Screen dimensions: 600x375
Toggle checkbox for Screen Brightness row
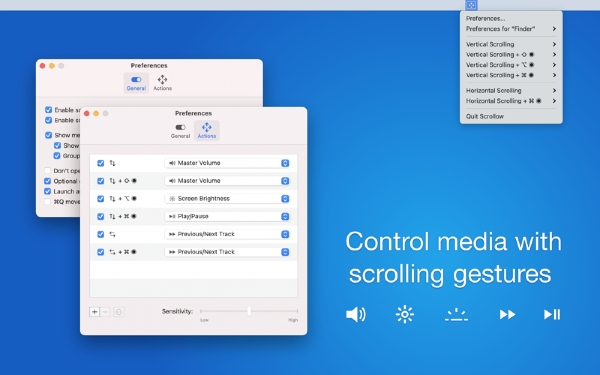[x=101, y=199]
